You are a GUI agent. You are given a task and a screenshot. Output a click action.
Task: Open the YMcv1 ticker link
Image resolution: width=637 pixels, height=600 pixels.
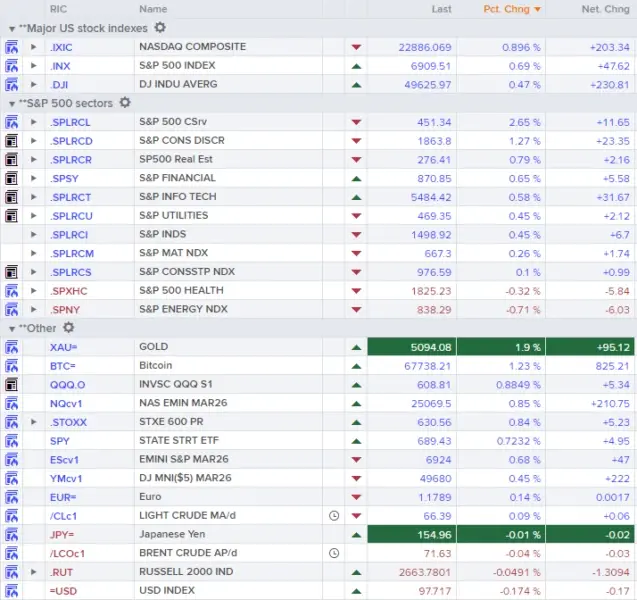pyautogui.click(x=66, y=479)
